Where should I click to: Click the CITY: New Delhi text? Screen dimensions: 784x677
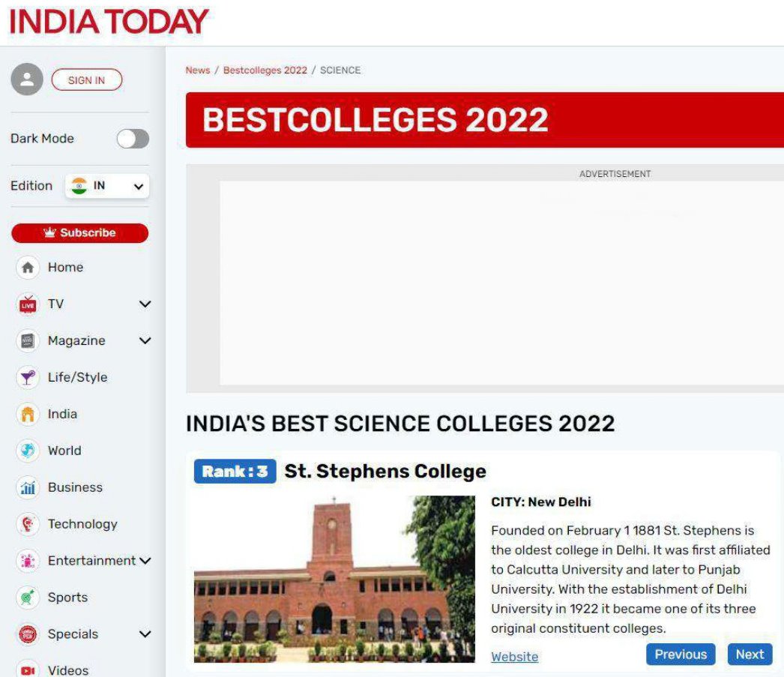coord(541,502)
